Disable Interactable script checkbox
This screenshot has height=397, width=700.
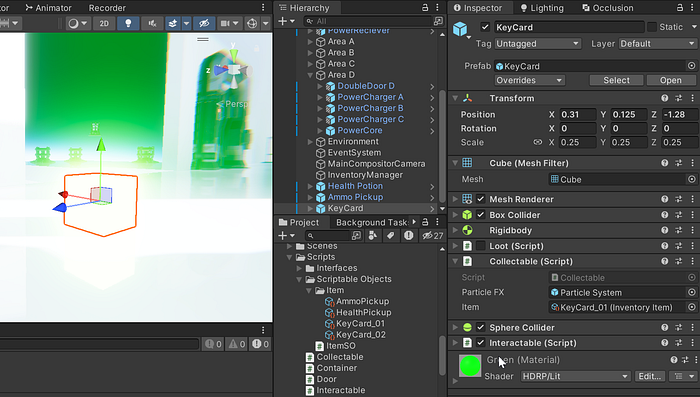point(480,343)
